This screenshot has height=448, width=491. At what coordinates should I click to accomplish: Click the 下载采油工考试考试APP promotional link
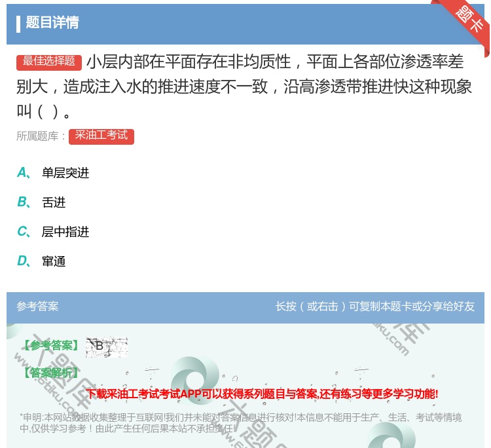coord(262,394)
